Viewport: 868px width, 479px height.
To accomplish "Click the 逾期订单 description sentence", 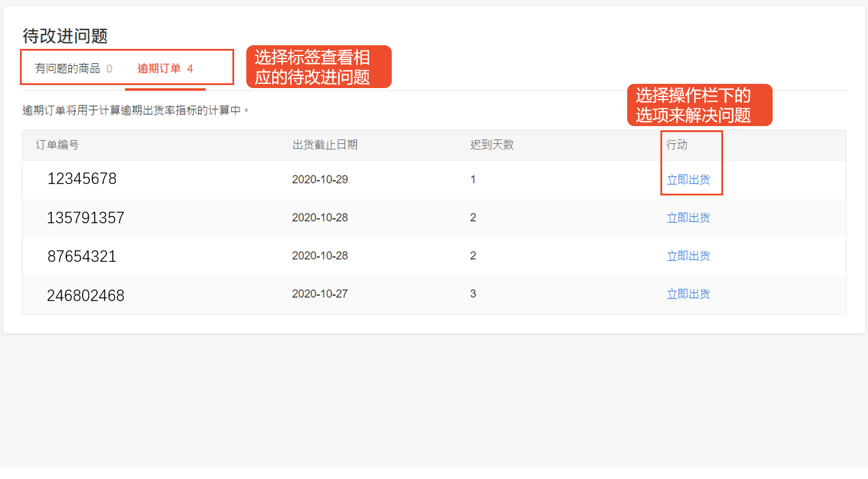I will pos(136,110).
